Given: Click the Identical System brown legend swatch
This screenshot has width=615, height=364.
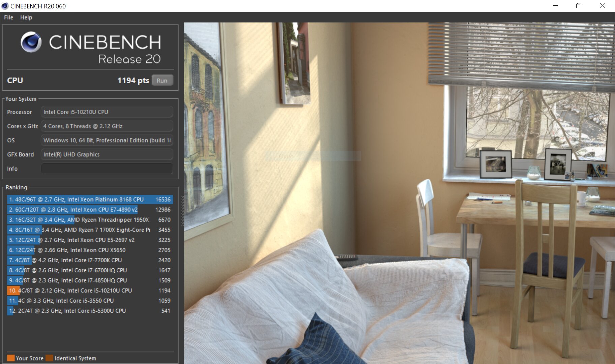Looking at the screenshot, I should click(49, 358).
